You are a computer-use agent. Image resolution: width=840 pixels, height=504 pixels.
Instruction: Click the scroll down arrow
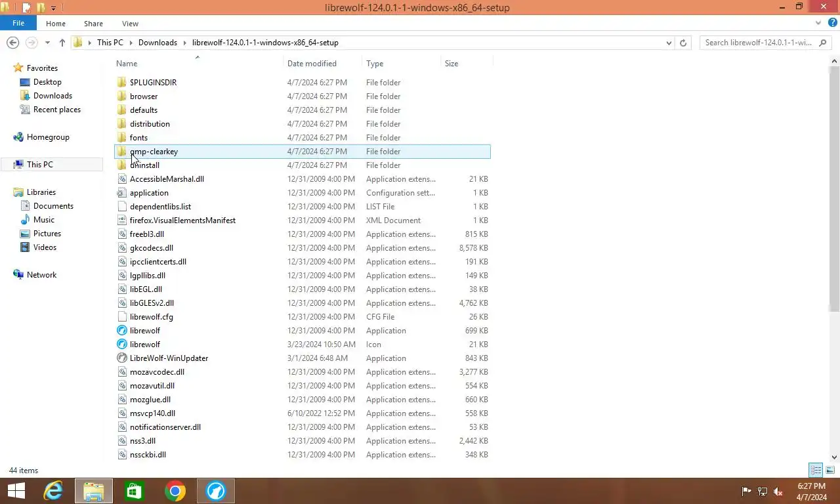point(835,457)
